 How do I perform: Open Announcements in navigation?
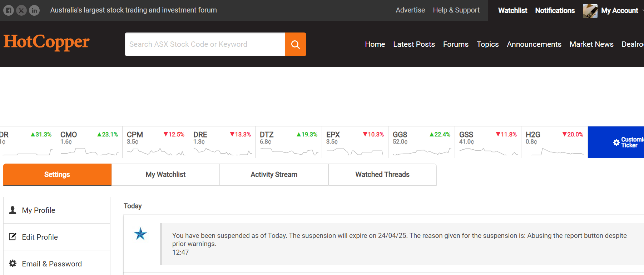pyautogui.click(x=534, y=44)
